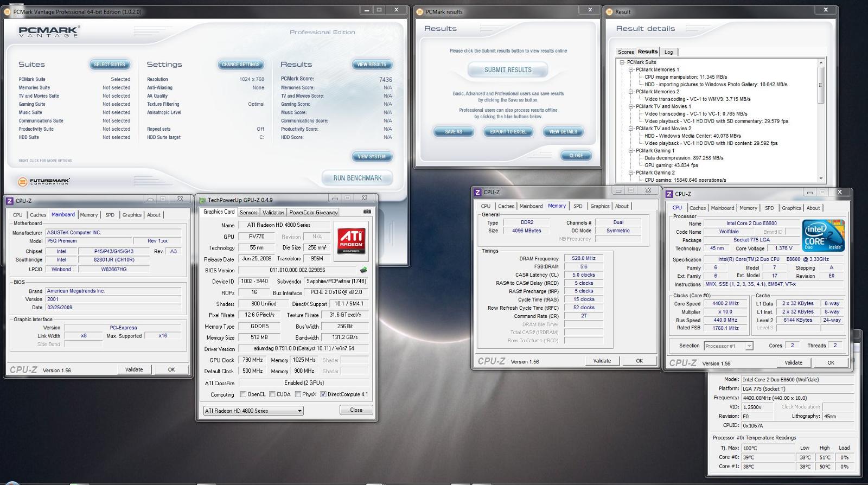Click the title bar Z icon of CPU-Z Memory window
Image resolution: width=868 pixels, height=485 pixels.
pos(477,192)
